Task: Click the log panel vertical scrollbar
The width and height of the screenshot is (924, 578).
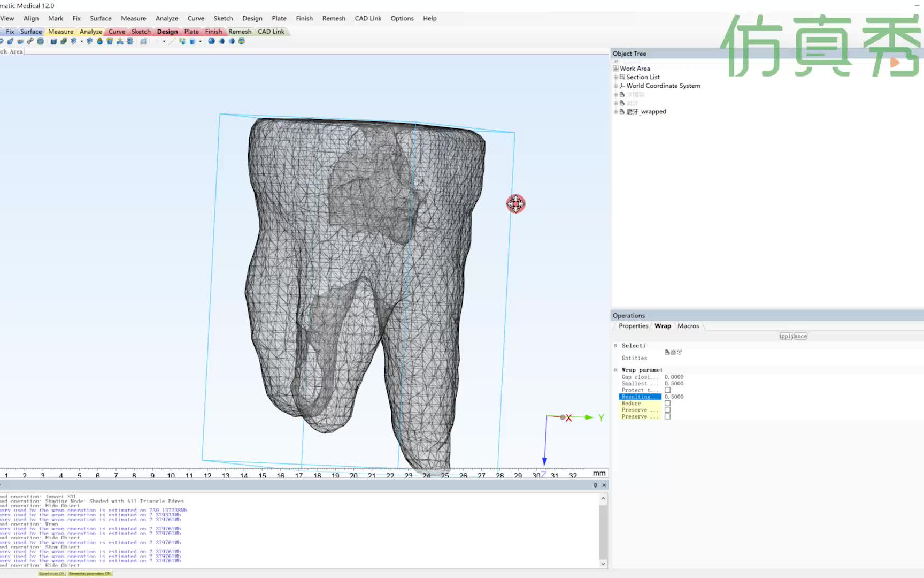Action: point(603,531)
